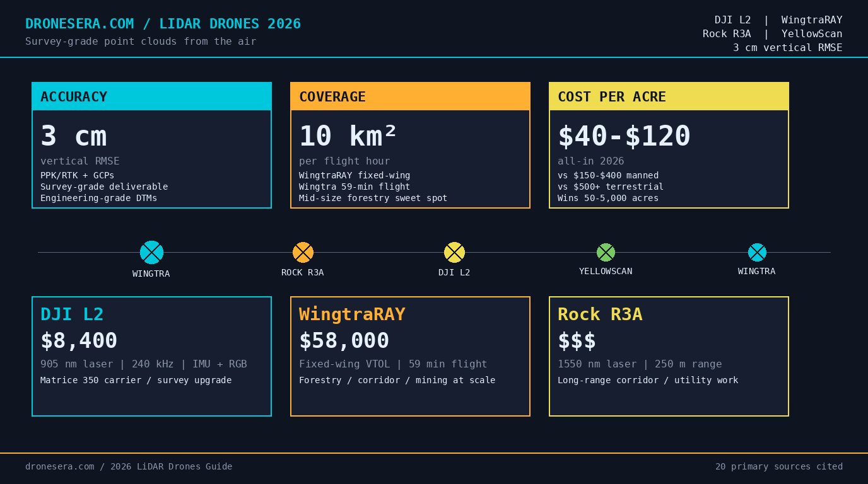Click the green YellowScan timeline marker
868x484 pixels.
[606, 252]
